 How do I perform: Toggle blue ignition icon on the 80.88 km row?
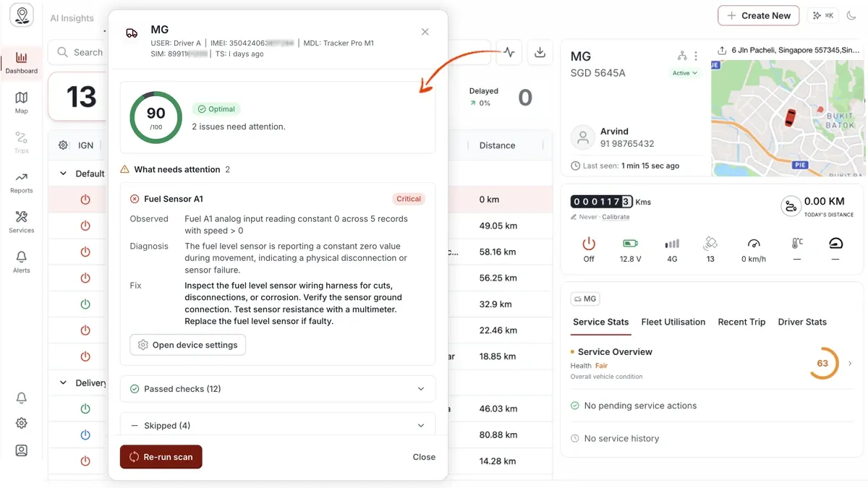[x=85, y=435]
